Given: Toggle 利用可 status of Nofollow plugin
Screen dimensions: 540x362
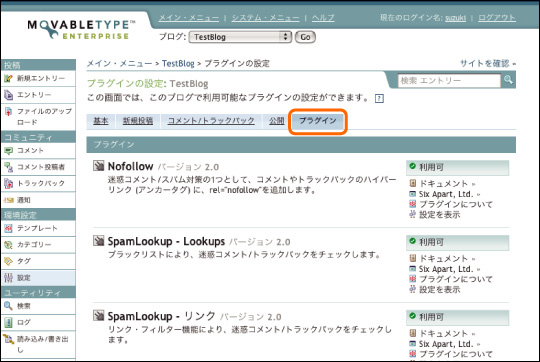Looking at the screenshot, I should [x=457, y=167].
